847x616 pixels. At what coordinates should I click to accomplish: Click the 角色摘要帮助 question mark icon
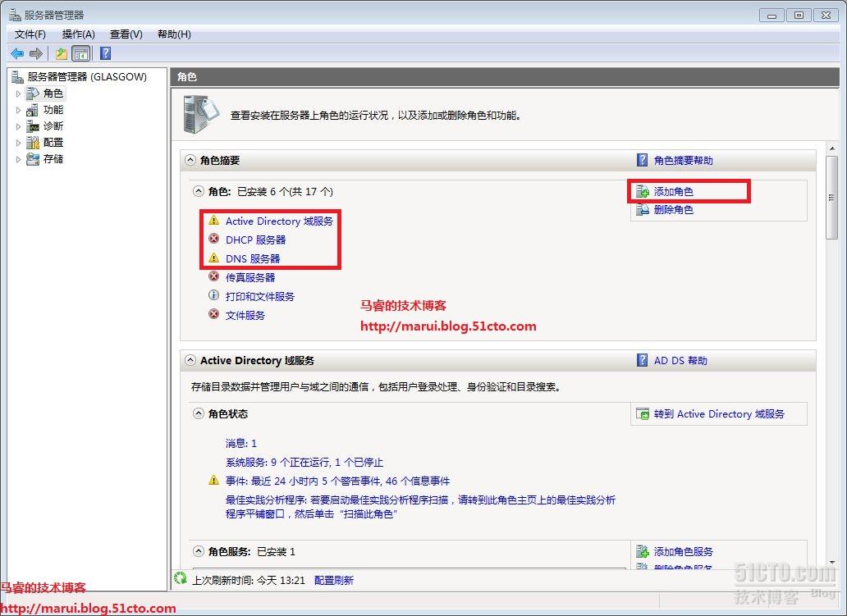(x=642, y=160)
